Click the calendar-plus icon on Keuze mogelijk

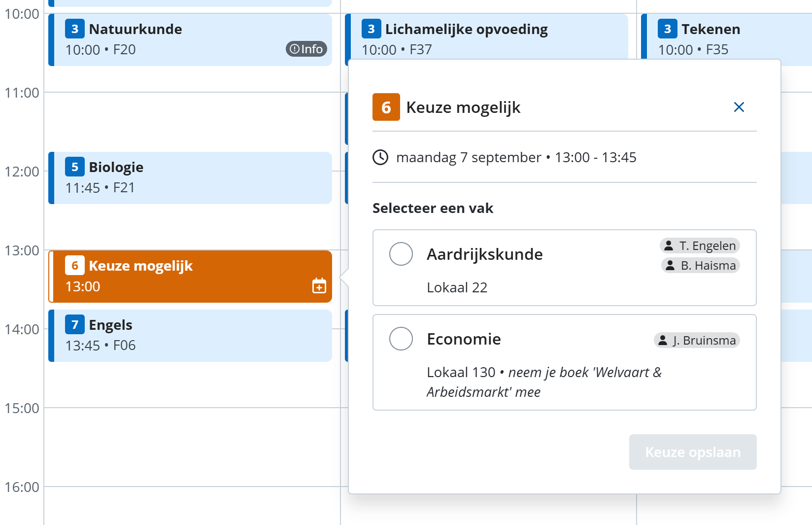pos(319,285)
